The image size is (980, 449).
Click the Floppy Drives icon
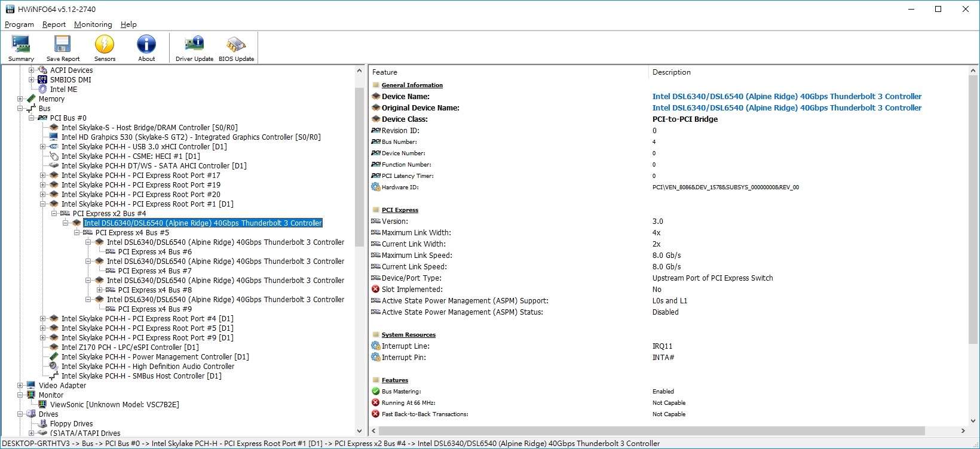pyautogui.click(x=42, y=423)
